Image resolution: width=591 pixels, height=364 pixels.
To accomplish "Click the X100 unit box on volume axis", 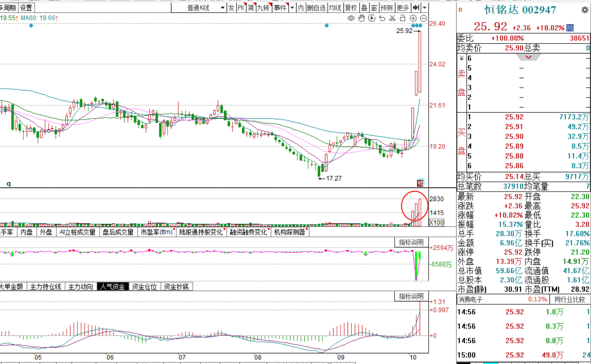I will point(437,223).
